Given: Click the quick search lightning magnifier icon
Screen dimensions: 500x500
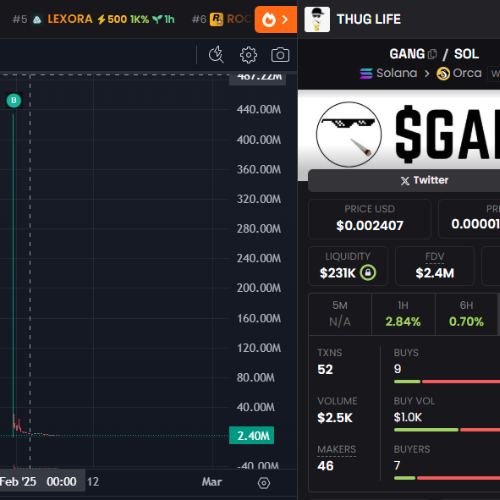Looking at the screenshot, I should coord(216,55).
